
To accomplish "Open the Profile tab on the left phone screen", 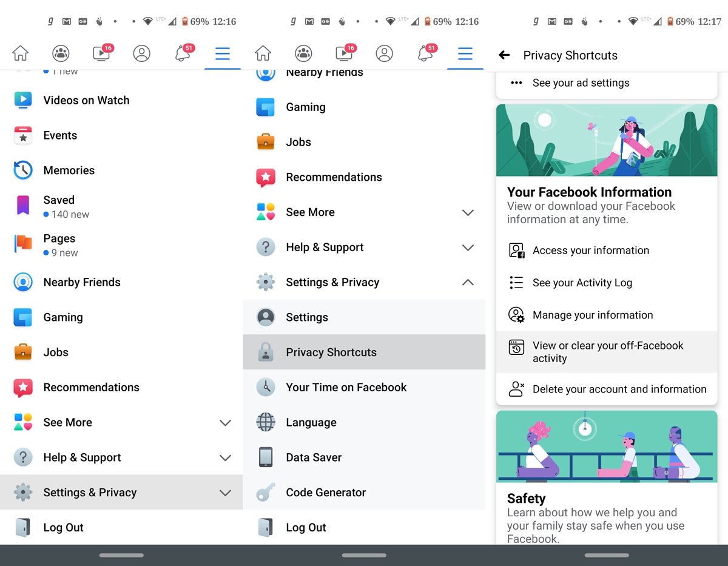I will (x=141, y=53).
